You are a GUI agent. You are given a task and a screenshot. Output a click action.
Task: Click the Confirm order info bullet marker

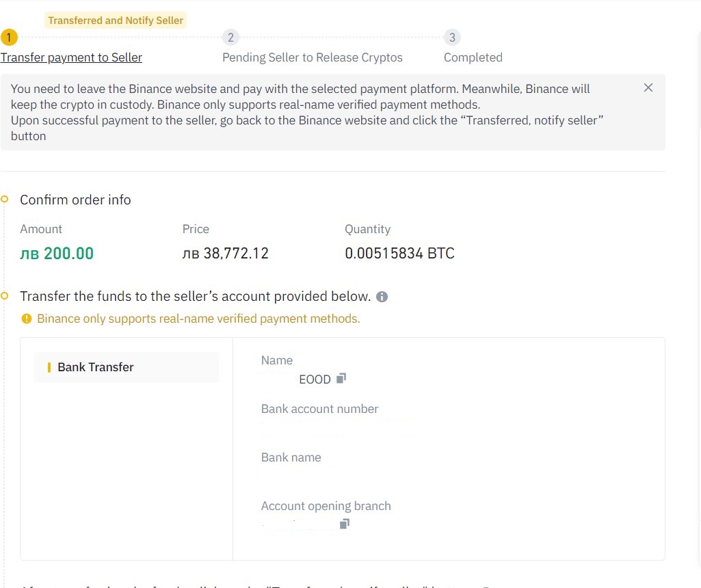pos(5,199)
